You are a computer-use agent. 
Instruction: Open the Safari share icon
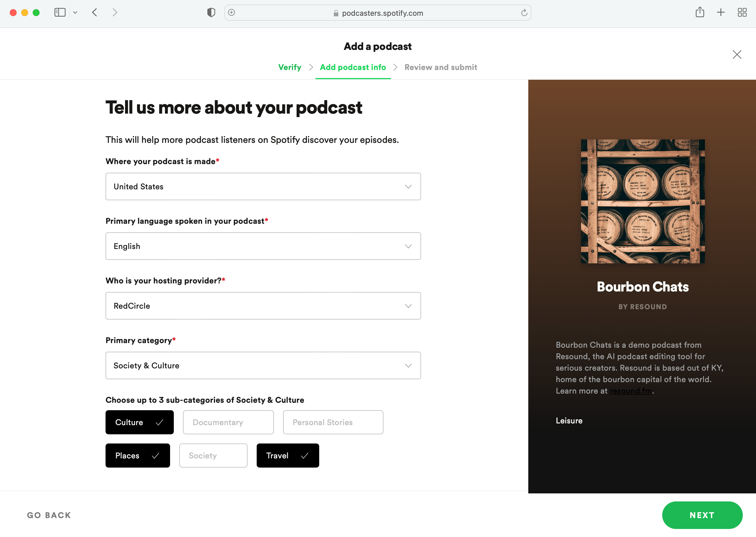(700, 13)
